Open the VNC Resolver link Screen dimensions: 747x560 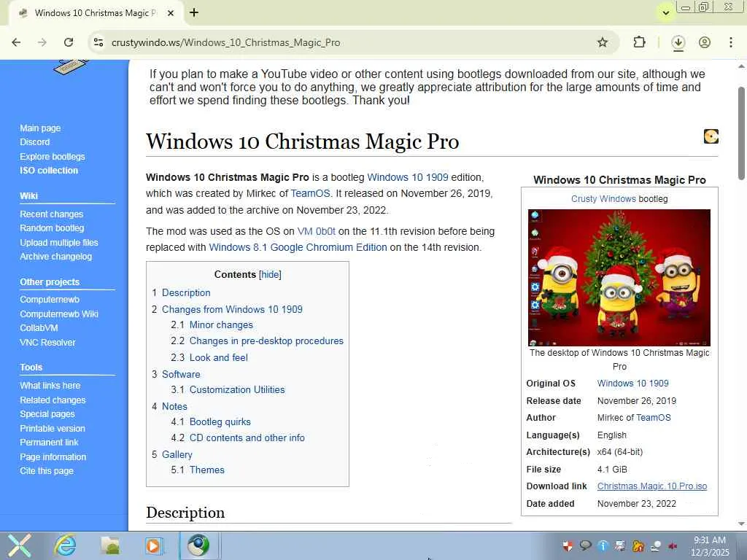click(47, 343)
